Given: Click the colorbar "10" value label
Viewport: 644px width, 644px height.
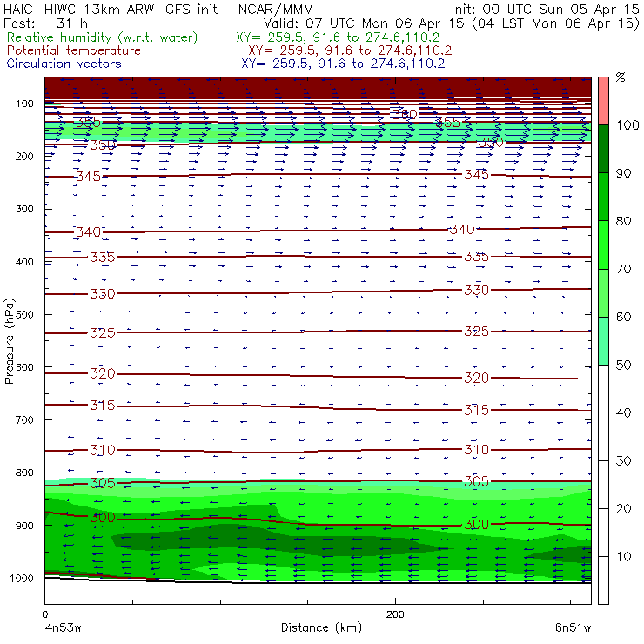Looking at the screenshot, I should pos(623,556).
